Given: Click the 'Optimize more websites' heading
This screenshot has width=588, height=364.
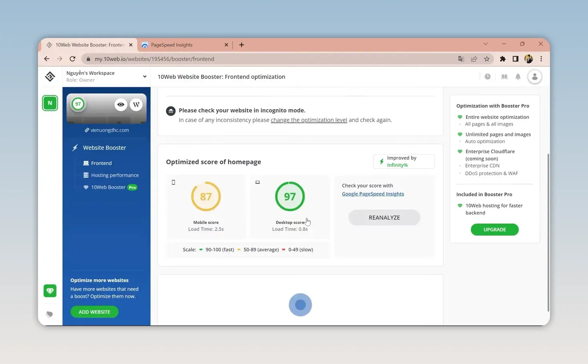Looking at the screenshot, I should click(x=100, y=280).
